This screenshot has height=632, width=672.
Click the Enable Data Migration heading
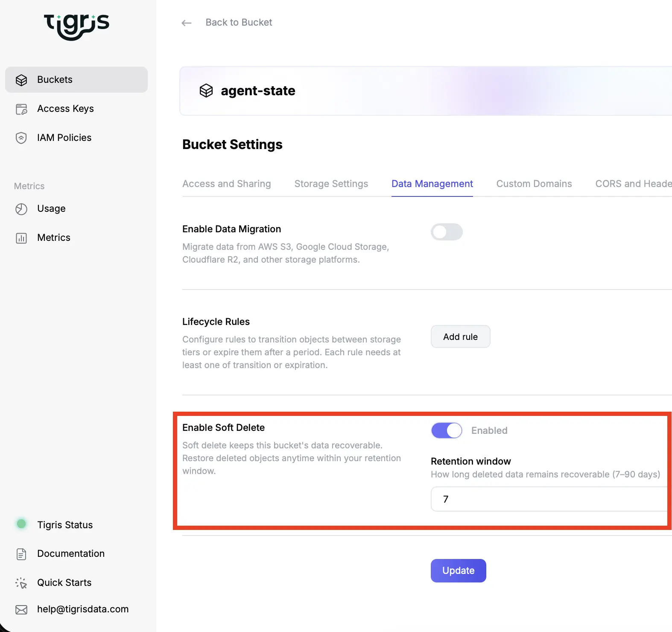click(x=231, y=229)
